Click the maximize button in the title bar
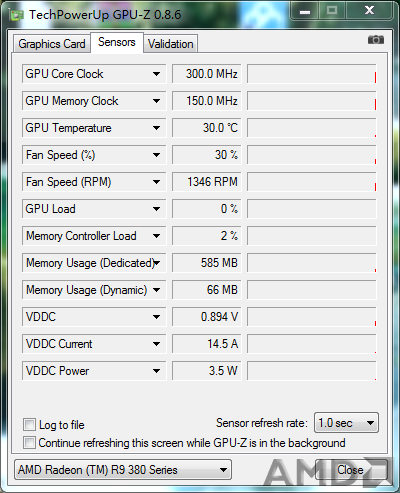Viewport: 400px width, 493px height. (x=332, y=11)
